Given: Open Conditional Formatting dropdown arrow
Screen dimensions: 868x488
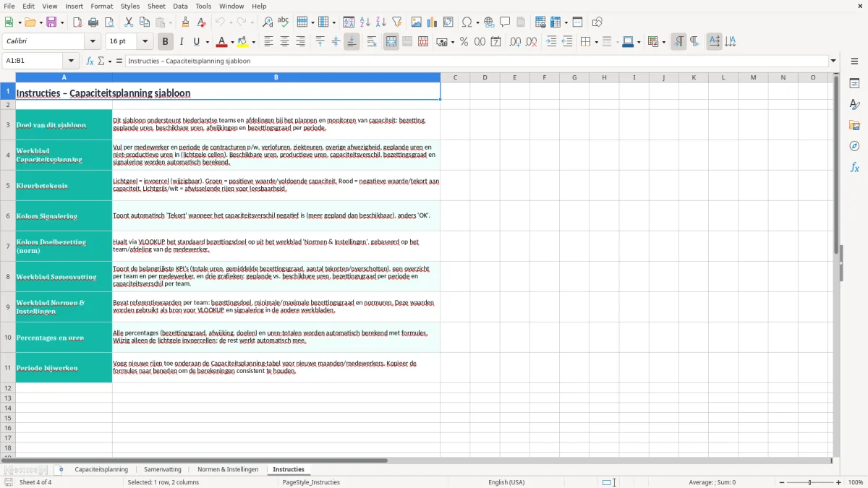Looking at the screenshot, I should pos(663,42).
